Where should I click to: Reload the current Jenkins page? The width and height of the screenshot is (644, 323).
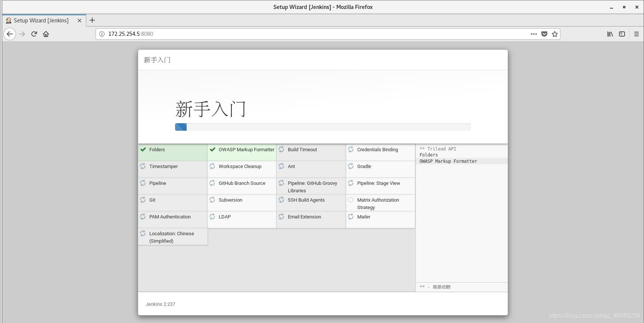pyautogui.click(x=34, y=34)
